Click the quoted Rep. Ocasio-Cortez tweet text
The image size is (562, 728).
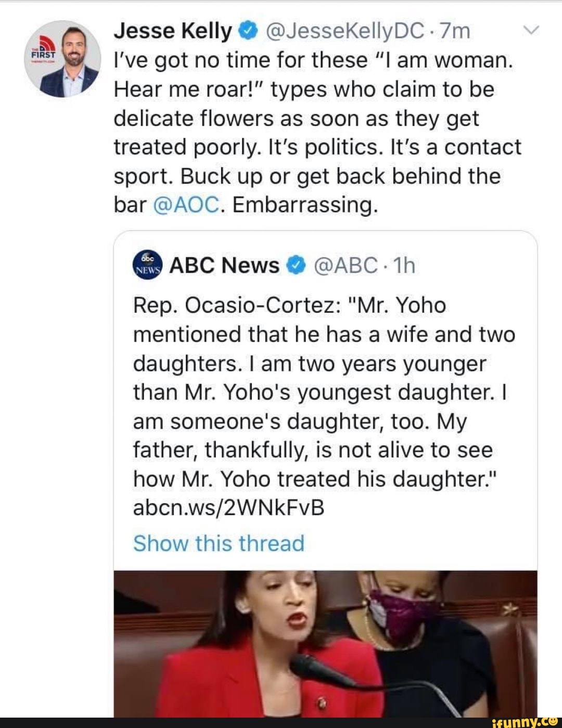[324, 392]
